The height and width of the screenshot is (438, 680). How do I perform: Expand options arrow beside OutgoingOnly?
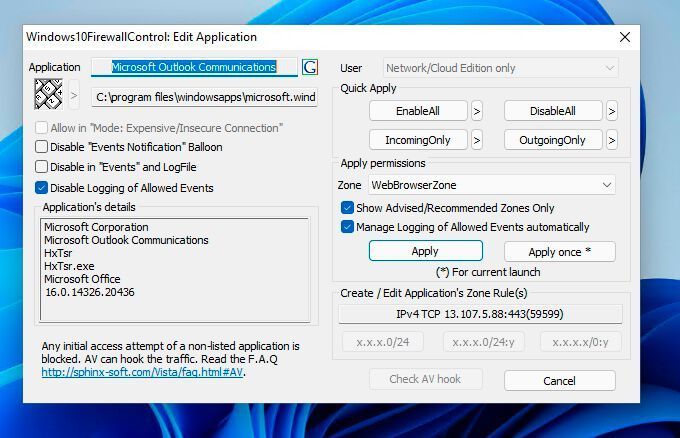[x=612, y=141]
